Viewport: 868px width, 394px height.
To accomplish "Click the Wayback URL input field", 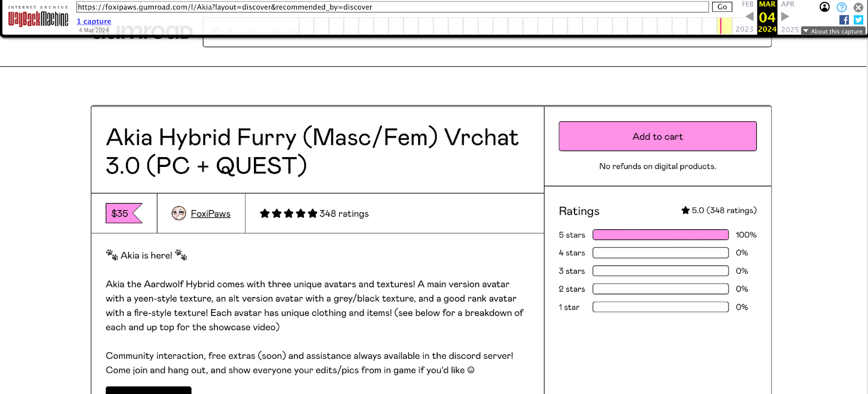I will [x=392, y=7].
